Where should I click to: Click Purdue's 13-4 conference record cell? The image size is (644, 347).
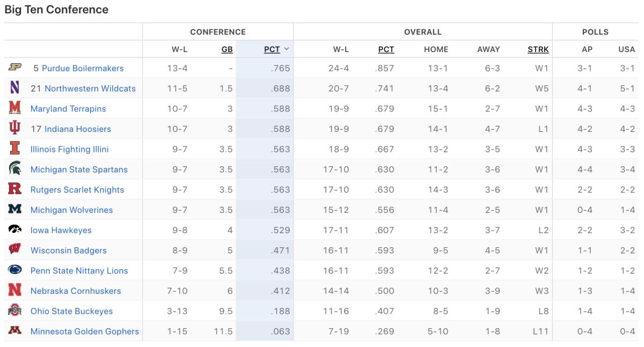[177, 69]
